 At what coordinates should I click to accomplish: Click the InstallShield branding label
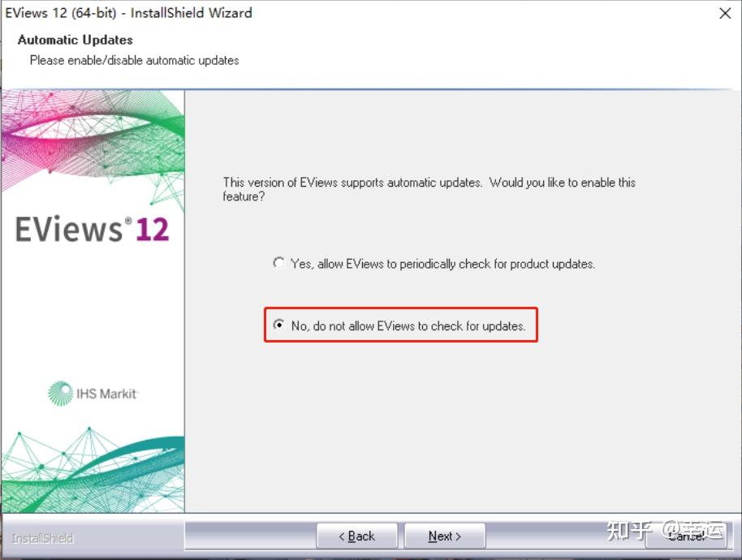(42, 538)
